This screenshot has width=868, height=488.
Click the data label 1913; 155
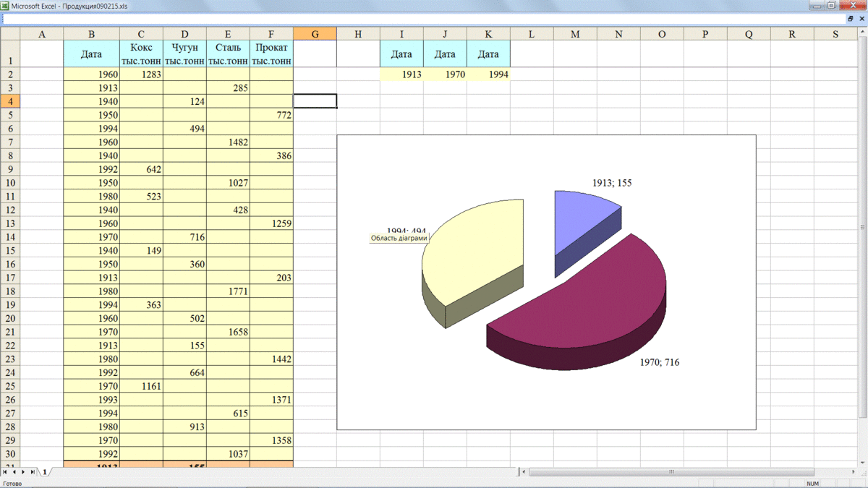(x=612, y=183)
